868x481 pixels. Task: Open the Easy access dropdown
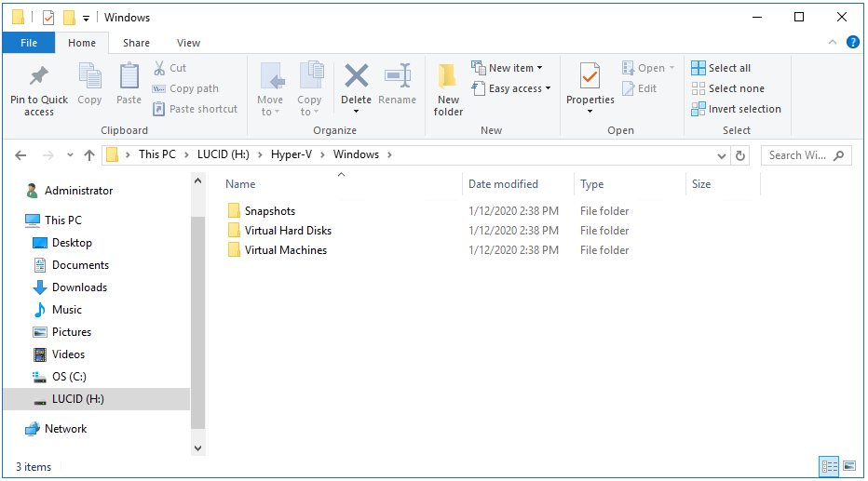point(511,88)
